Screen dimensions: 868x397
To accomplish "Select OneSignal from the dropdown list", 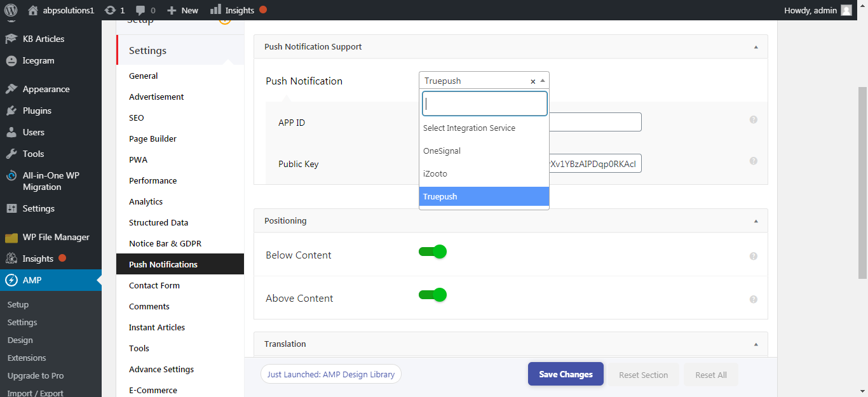I will [x=484, y=151].
